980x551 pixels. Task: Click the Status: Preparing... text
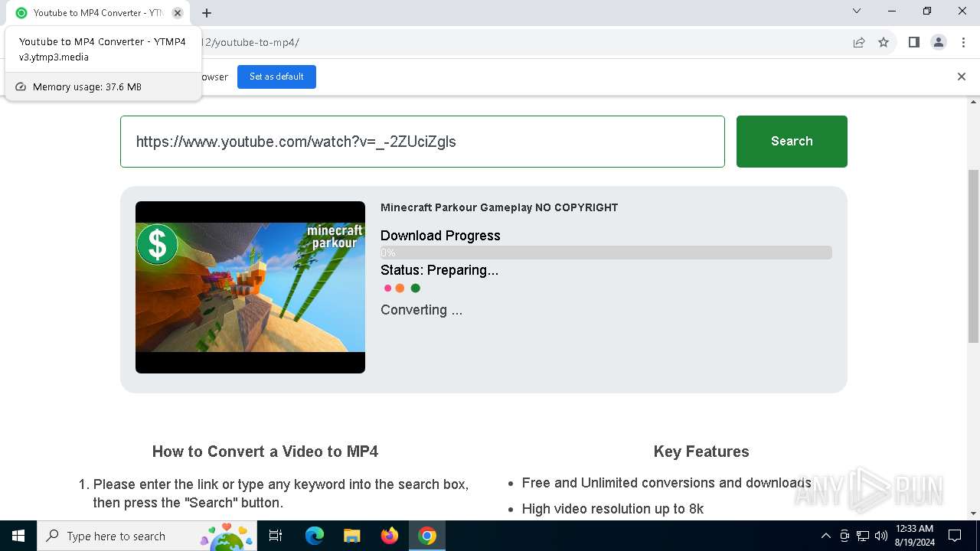pos(439,270)
